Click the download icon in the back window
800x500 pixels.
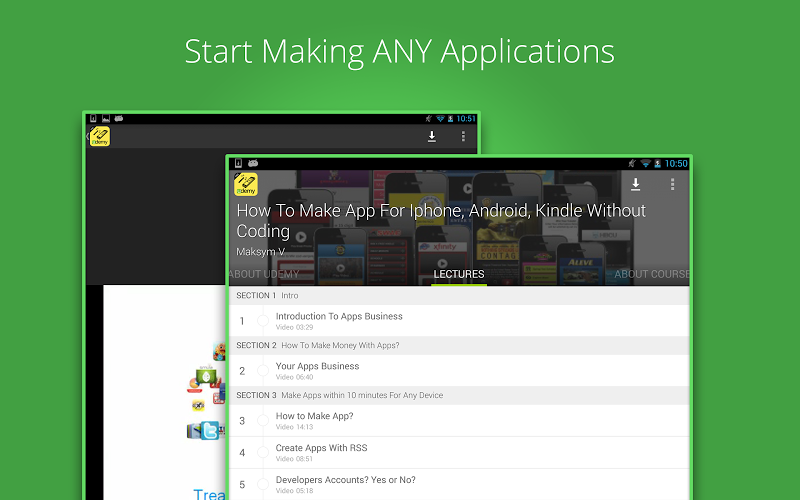[x=432, y=136]
